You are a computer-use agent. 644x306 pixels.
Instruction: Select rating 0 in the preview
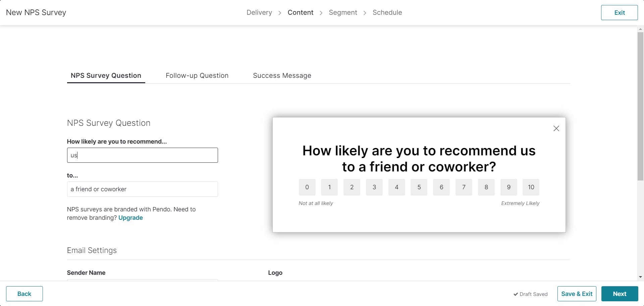(x=307, y=187)
